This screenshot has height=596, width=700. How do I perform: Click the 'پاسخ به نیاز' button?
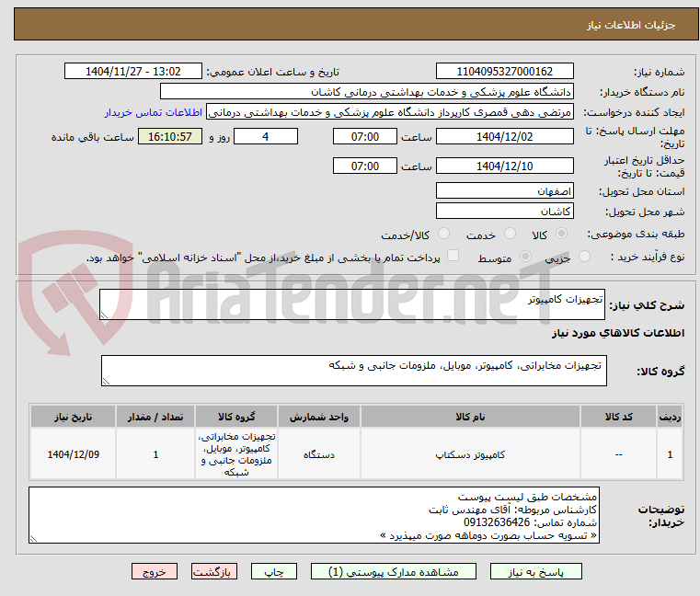click(x=535, y=572)
